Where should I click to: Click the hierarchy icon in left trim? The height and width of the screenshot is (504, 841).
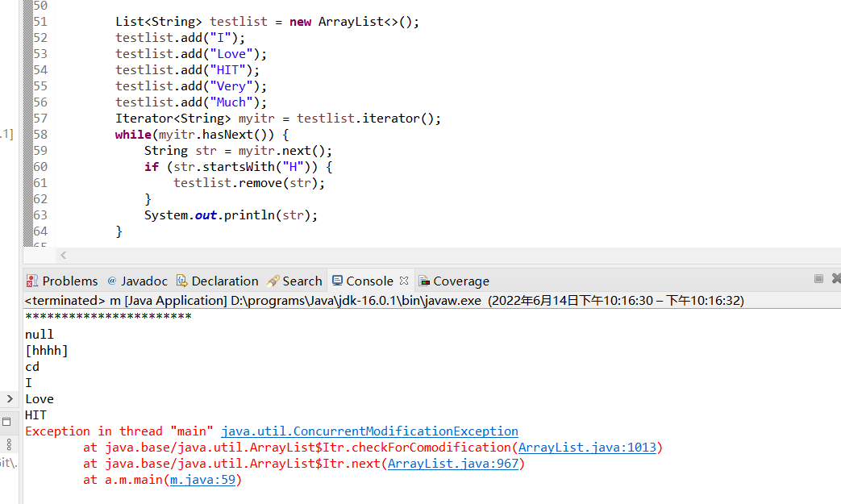[x=9, y=444]
